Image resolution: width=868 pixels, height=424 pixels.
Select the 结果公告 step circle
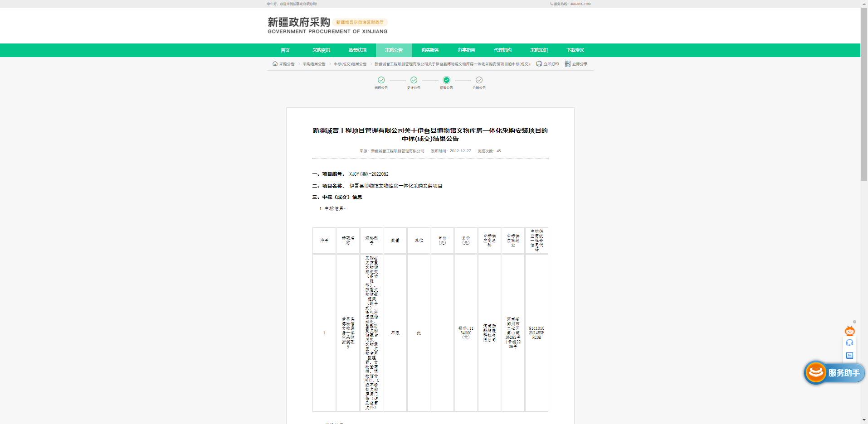pyautogui.click(x=446, y=80)
